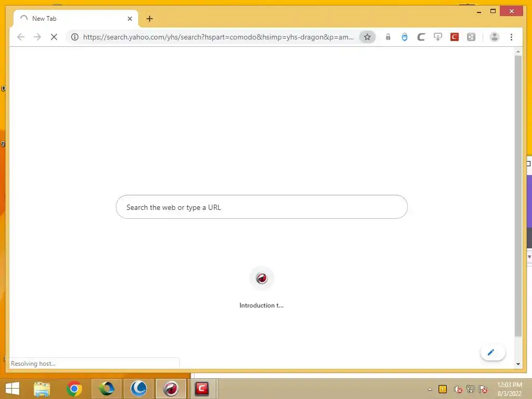The width and height of the screenshot is (532, 399).
Task: Click the Search the web input box
Action: point(262,207)
